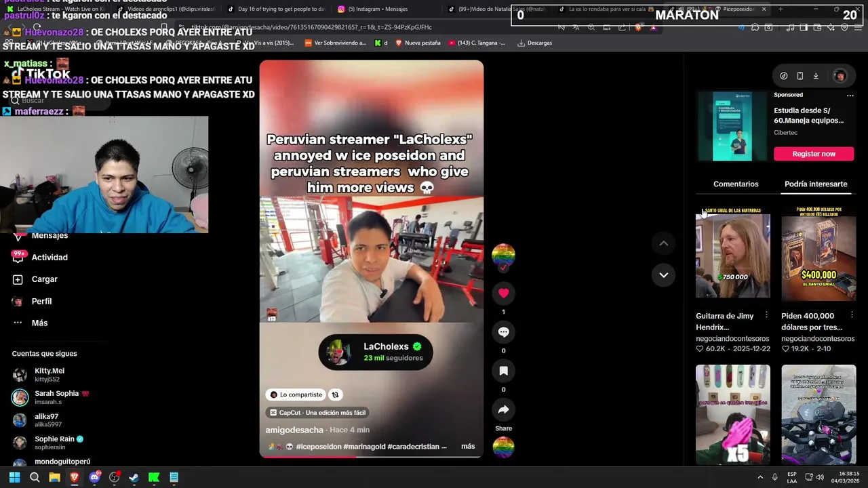Open options menu for Guitarra de Jimy video
Screen dimensions: 868x488
766,315
